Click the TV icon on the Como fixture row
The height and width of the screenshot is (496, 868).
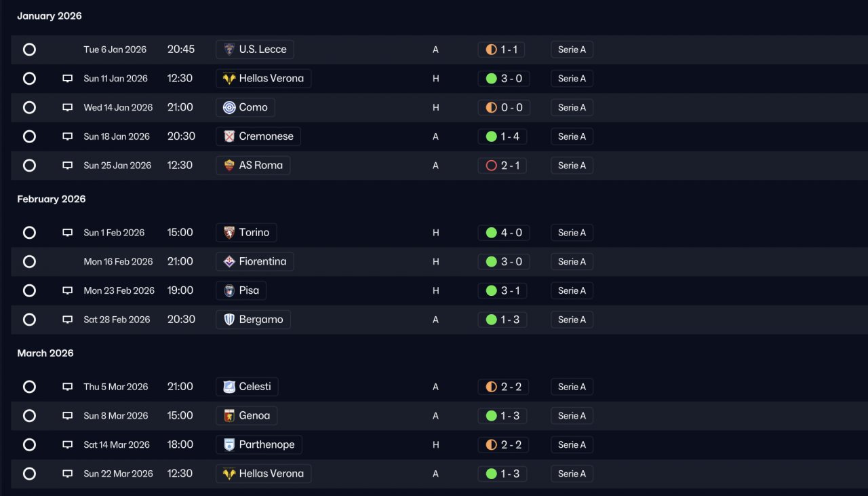pyautogui.click(x=67, y=108)
